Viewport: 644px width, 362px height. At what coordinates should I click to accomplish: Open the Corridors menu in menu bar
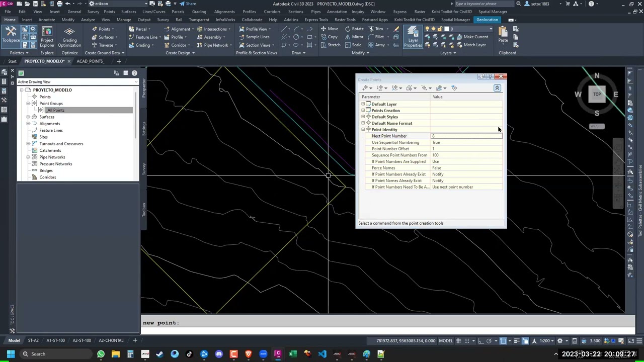tap(272, 12)
